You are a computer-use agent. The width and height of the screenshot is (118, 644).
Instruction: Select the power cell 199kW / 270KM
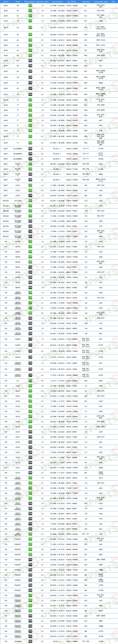point(72,402)
